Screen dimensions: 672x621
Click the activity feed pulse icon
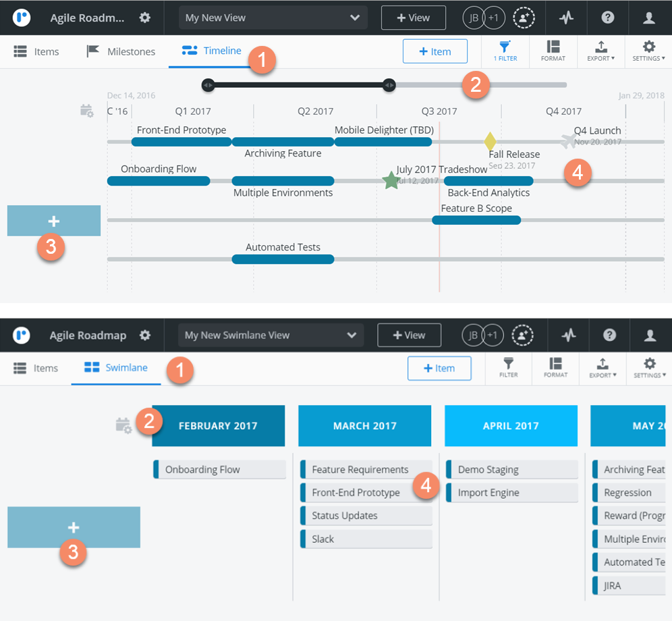[566, 18]
